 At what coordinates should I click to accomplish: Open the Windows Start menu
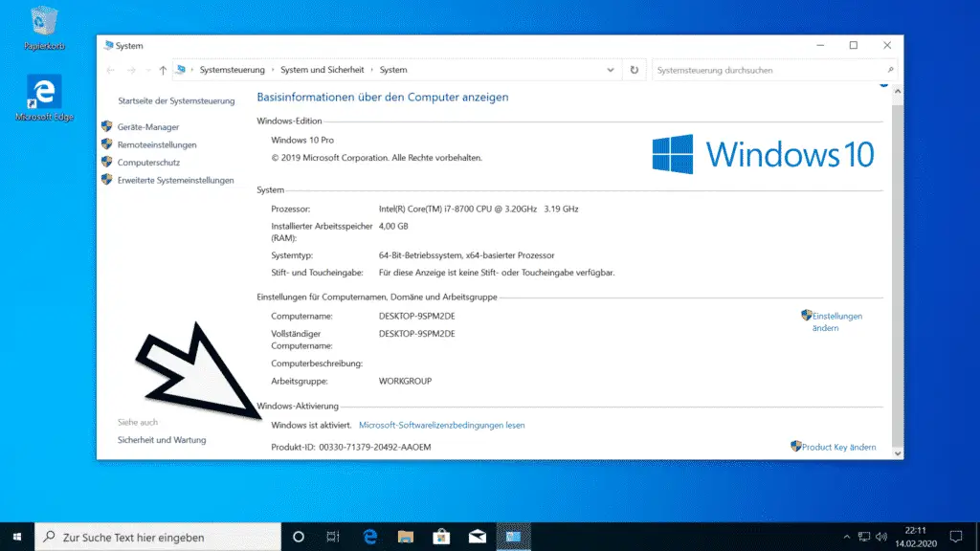point(17,537)
